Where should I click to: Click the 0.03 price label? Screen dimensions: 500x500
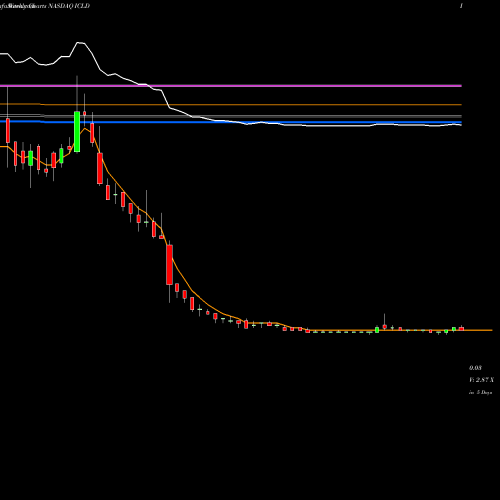(x=475, y=368)
